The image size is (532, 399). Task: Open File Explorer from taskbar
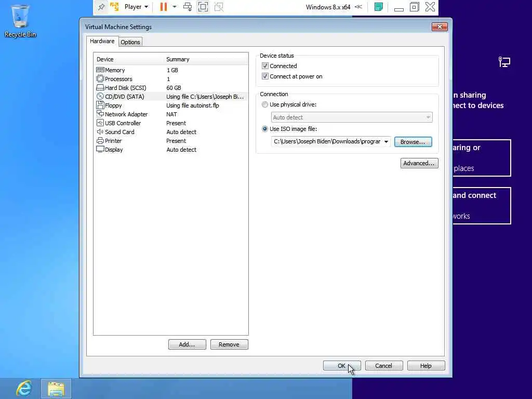click(x=56, y=389)
